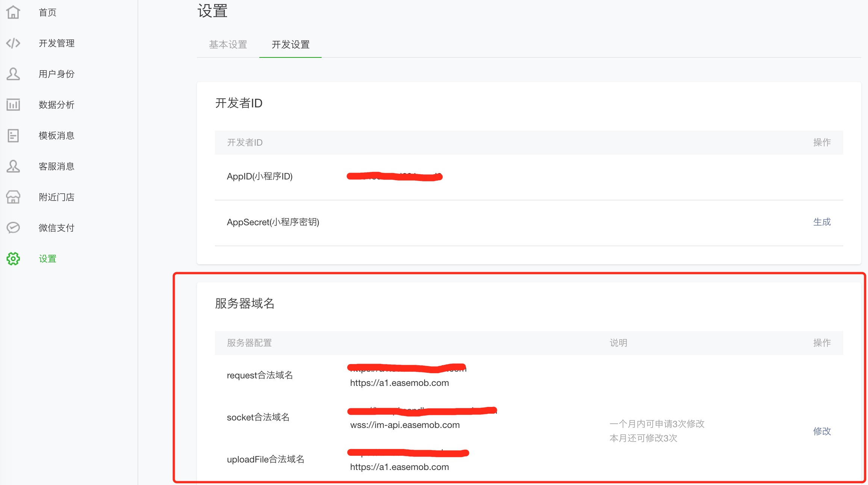Click the customer service message icon
Image resolution: width=868 pixels, height=485 pixels.
[13, 166]
